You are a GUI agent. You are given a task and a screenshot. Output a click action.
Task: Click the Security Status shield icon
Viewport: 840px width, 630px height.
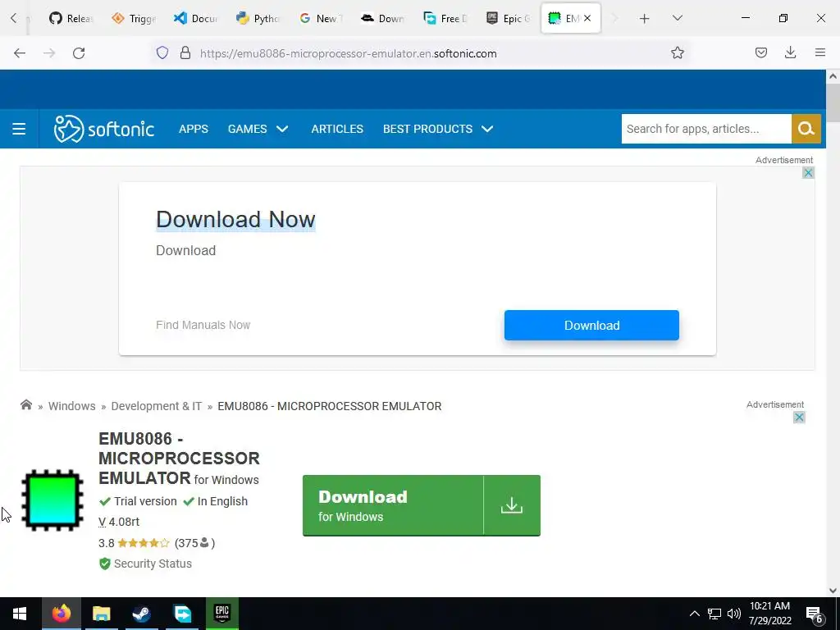pos(105,564)
